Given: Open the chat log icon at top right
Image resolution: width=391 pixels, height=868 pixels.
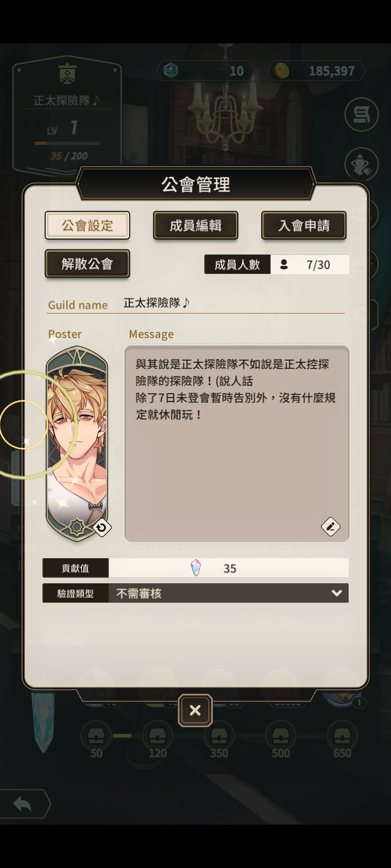Looking at the screenshot, I should [361, 114].
